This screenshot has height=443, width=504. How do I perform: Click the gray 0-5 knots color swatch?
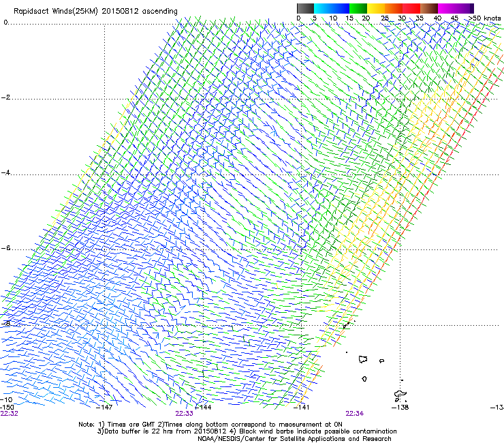coord(305,8)
